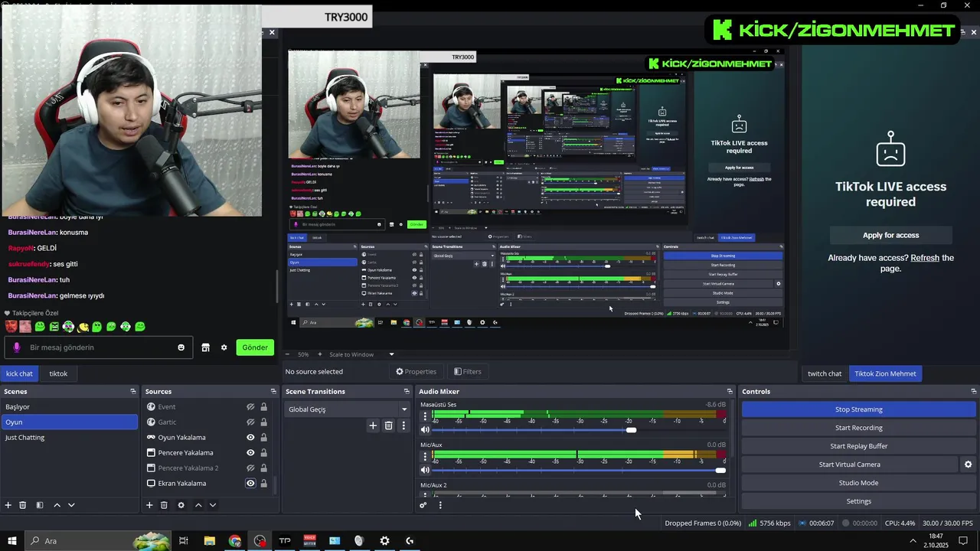This screenshot has height=551, width=980.
Task: Hide the Pencere Yakalama source
Action: click(x=250, y=453)
